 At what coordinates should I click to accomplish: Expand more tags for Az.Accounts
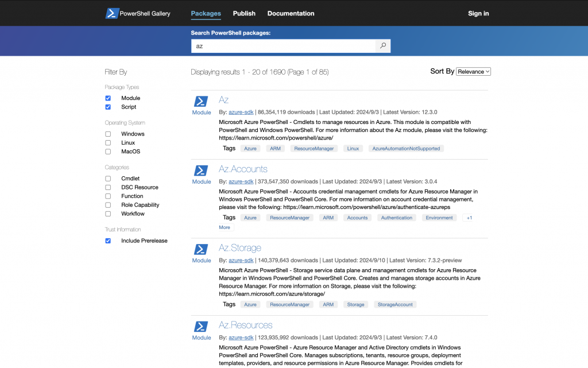click(225, 227)
